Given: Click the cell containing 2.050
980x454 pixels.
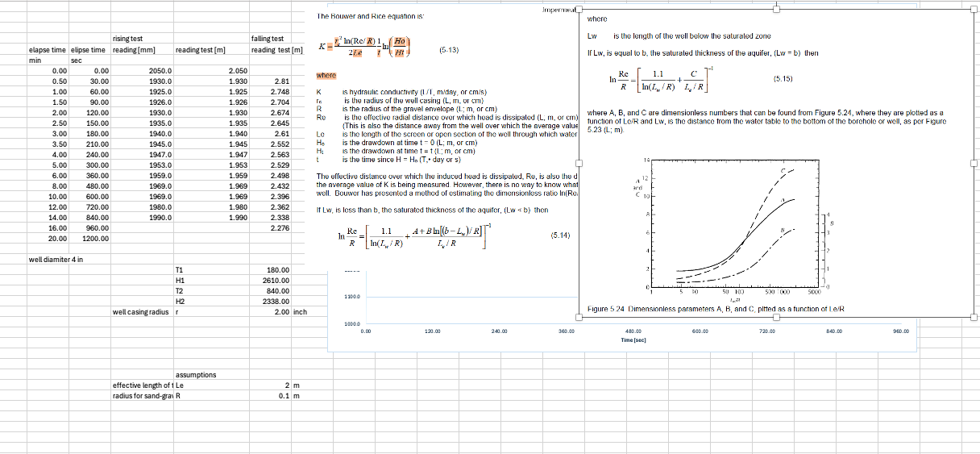Looking at the screenshot, I should coord(211,71).
